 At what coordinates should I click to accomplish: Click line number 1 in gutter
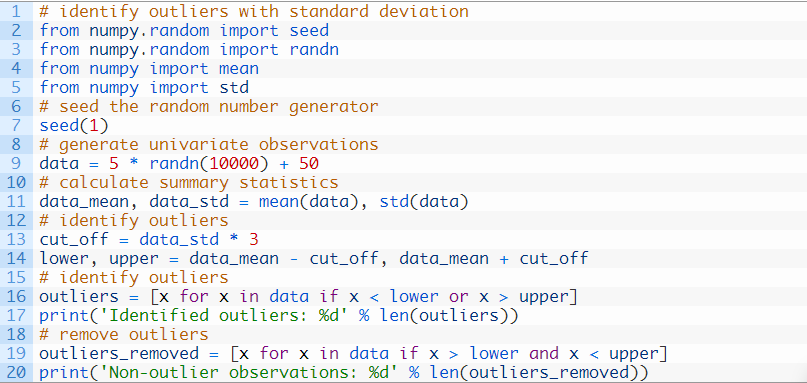click(16, 11)
